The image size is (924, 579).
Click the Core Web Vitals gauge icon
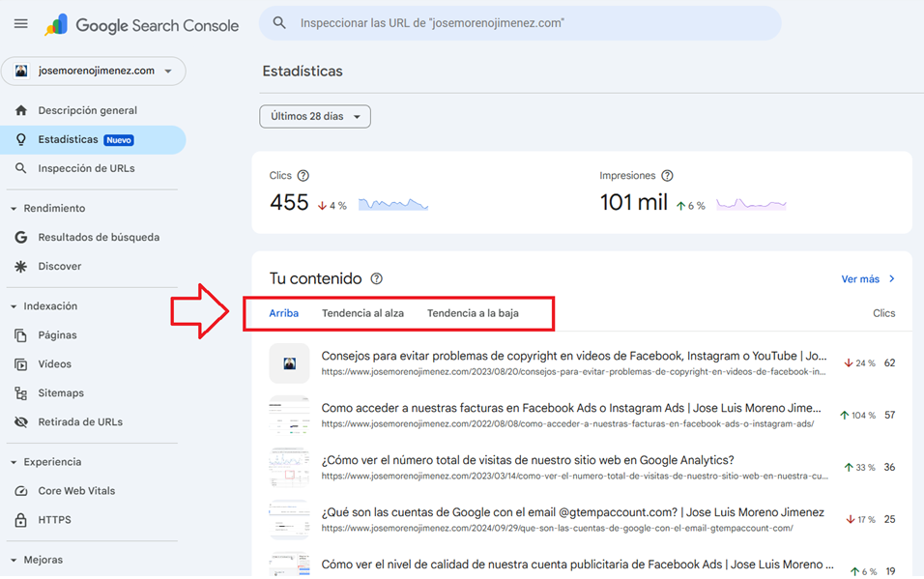[20, 491]
